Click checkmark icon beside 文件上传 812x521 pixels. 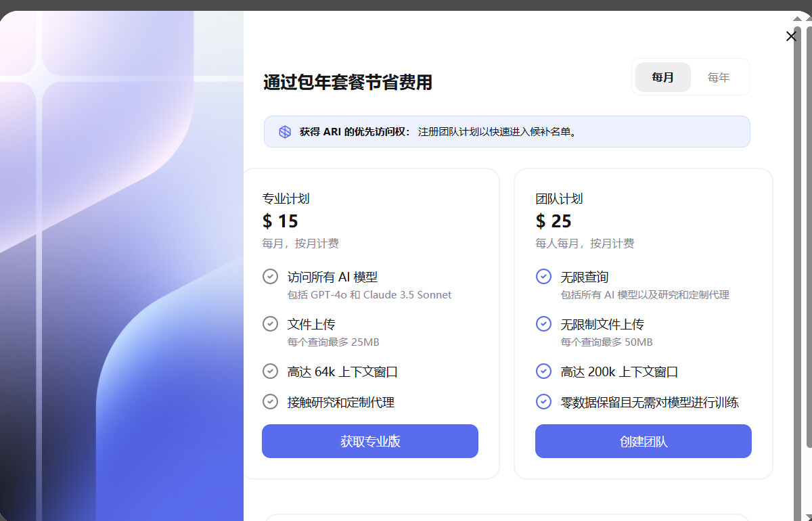pos(270,324)
